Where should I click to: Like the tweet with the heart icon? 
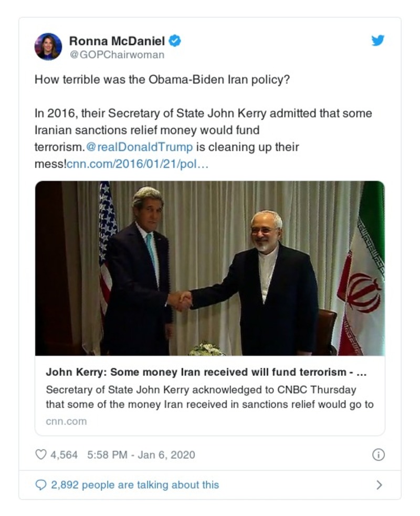coord(40,455)
